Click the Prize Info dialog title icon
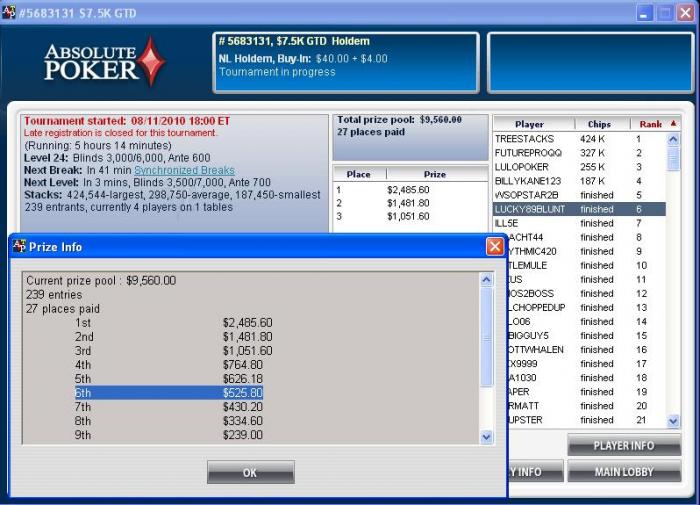This screenshot has width=700, height=505. coord(20,246)
